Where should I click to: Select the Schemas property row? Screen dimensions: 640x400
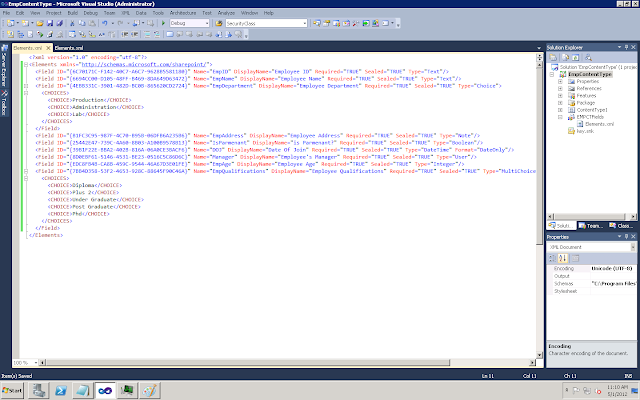pos(592,284)
